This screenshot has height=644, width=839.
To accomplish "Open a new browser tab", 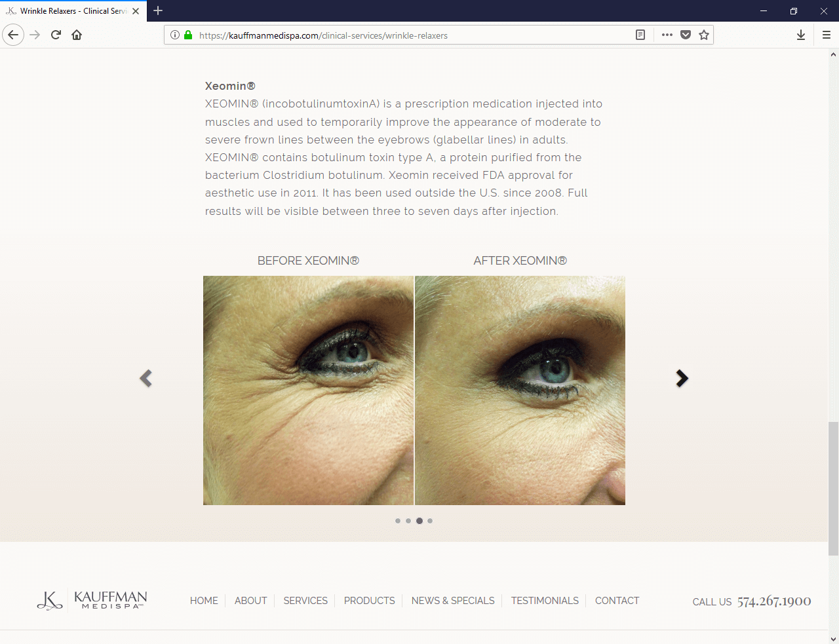I will click(x=158, y=10).
